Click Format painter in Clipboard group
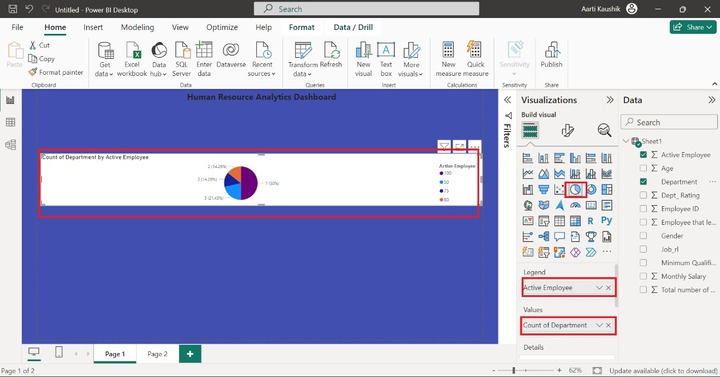The image size is (720, 377). click(x=56, y=72)
